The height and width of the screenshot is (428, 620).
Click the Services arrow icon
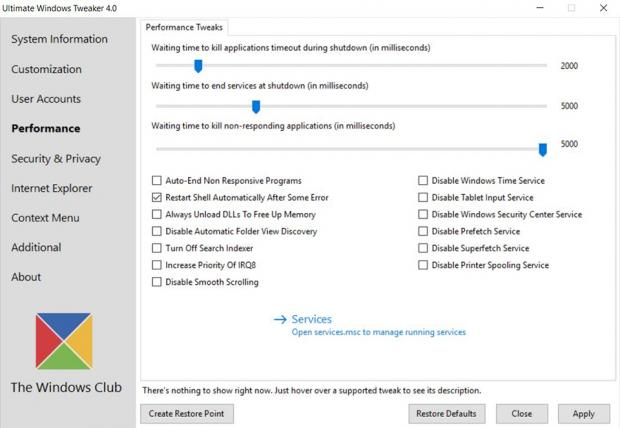tap(279, 320)
